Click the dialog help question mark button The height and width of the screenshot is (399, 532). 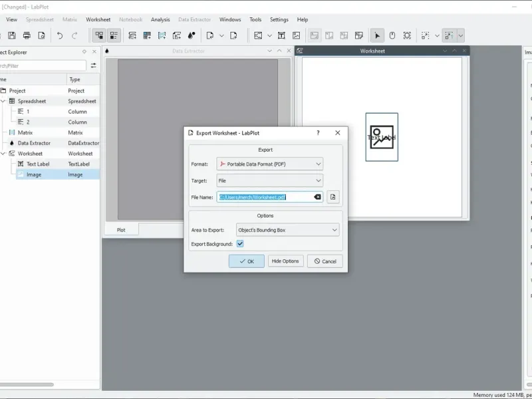pos(318,133)
